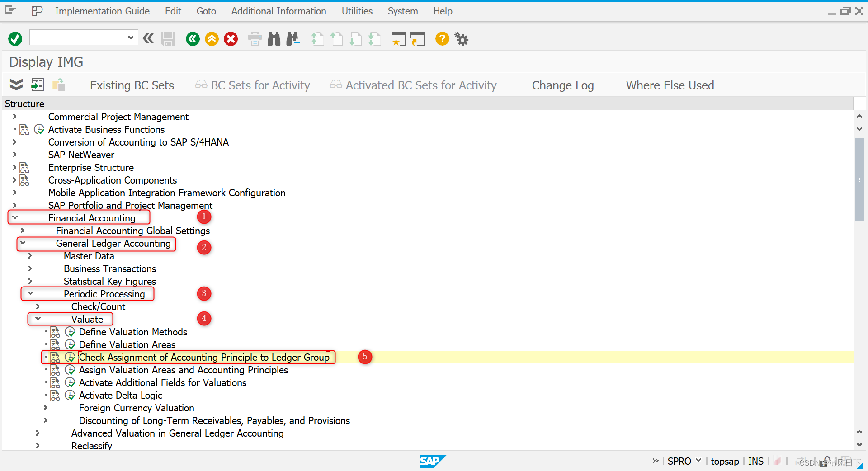868x471 pixels.
Task: Open the Additional Information menu
Action: [x=278, y=11]
